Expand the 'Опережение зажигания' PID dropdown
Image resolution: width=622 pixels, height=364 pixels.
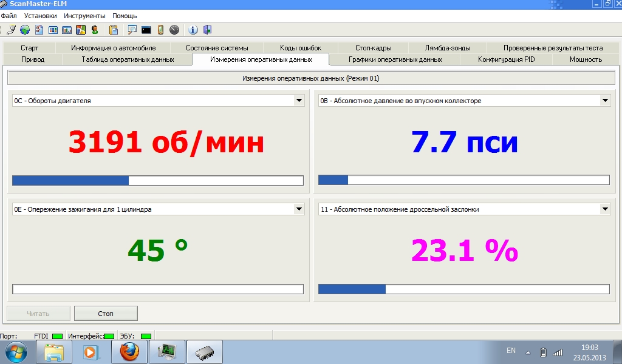click(x=299, y=209)
